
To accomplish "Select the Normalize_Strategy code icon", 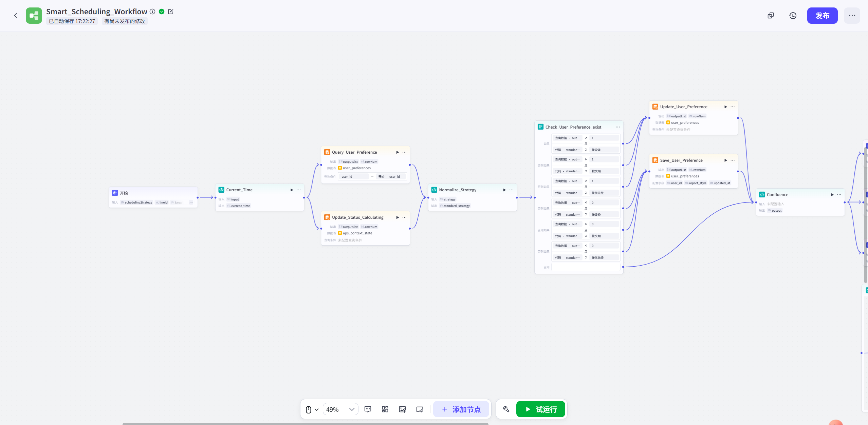I will pos(434,190).
